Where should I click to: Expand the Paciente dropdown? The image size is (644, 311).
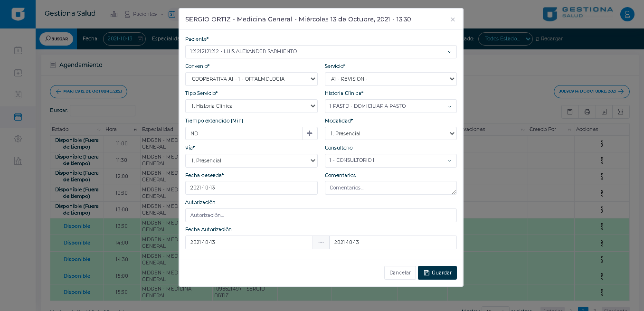tap(321, 52)
